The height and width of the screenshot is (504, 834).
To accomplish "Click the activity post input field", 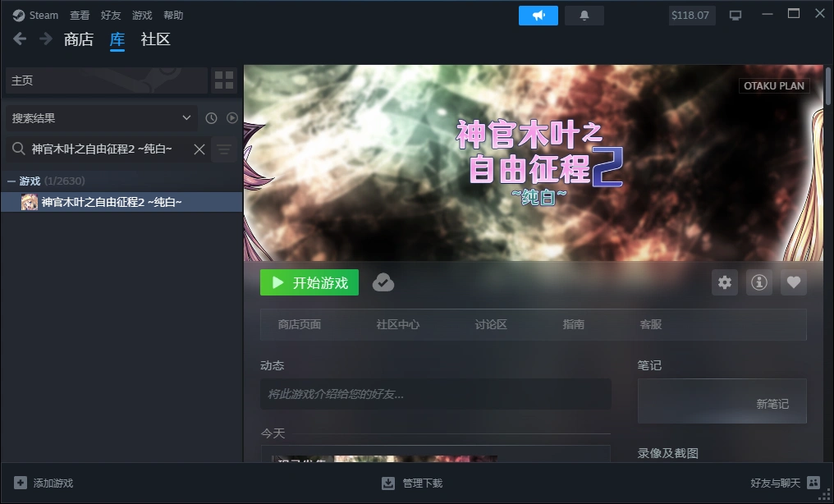I will point(436,394).
